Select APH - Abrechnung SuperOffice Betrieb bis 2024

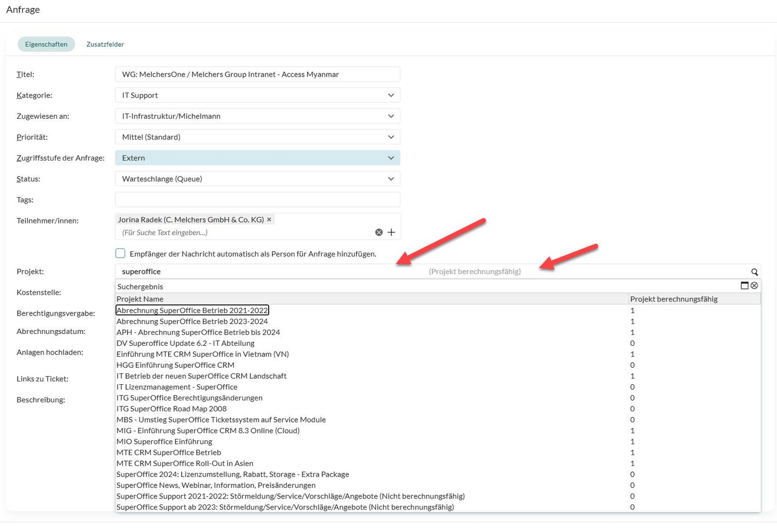pos(438,332)
